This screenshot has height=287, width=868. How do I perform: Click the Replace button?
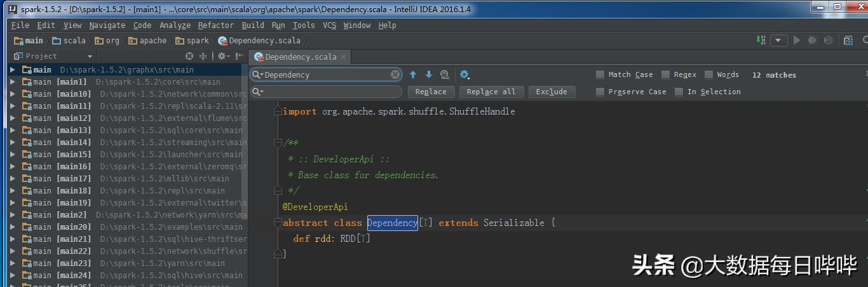click(x=431, y=92)
